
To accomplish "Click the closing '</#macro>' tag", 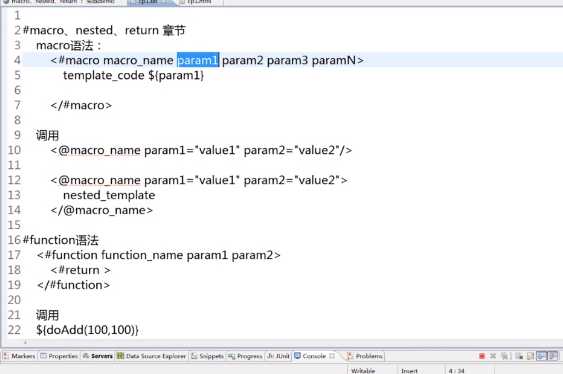I will (x=81, y=105).
